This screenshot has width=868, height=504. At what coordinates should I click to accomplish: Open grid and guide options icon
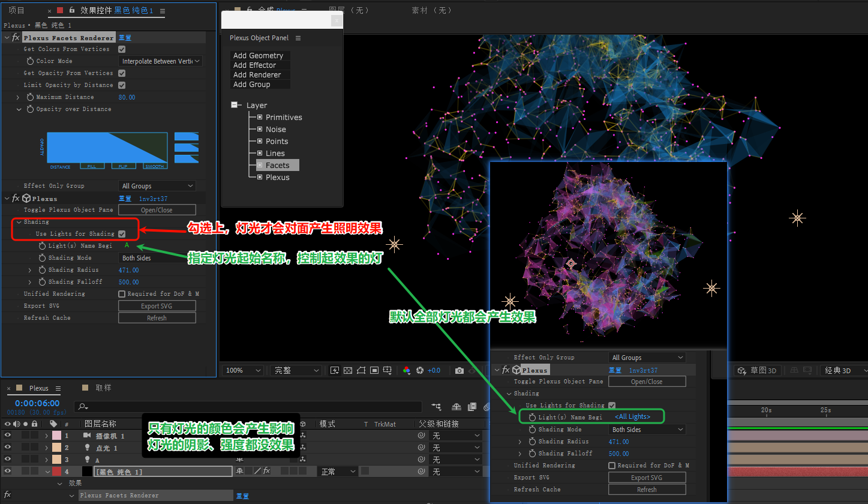pos(388,371)
